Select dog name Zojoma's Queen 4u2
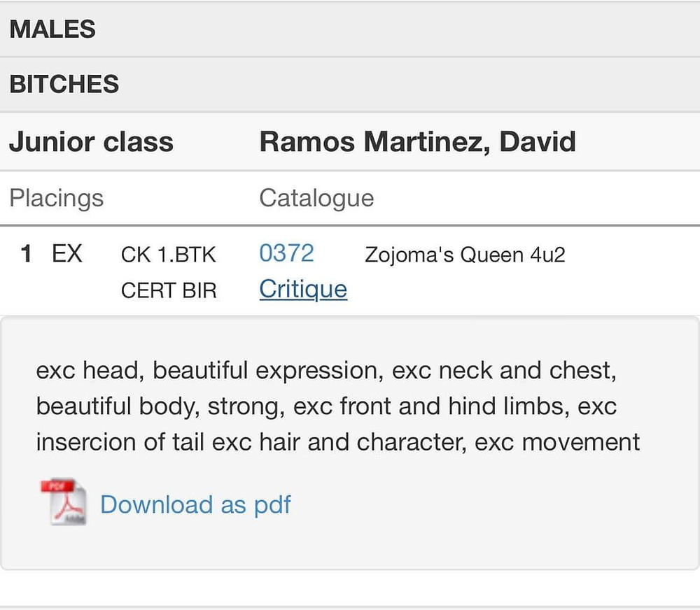Viewport: 700px width, 610px height. [465, 255]
